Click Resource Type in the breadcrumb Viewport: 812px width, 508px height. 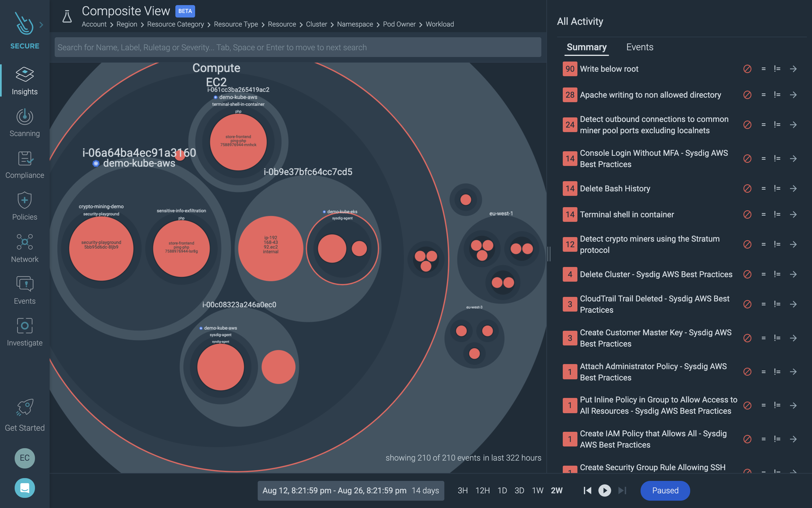click(236, 24)
